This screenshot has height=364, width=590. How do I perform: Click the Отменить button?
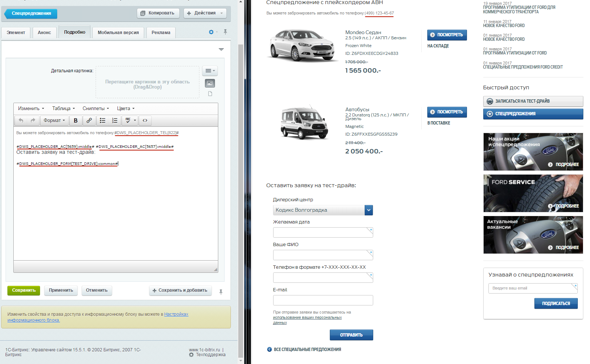(97, 290)
